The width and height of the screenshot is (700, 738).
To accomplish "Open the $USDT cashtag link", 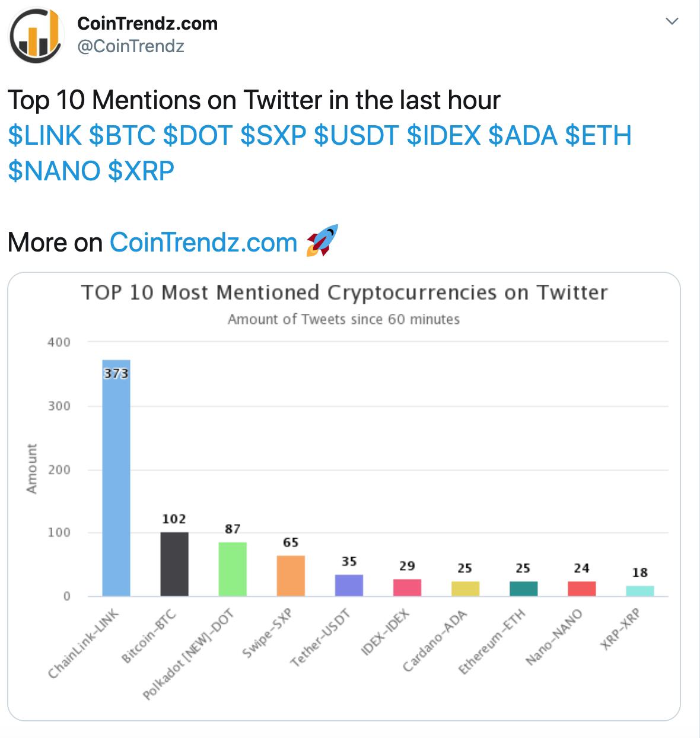I will pos(356,135).
